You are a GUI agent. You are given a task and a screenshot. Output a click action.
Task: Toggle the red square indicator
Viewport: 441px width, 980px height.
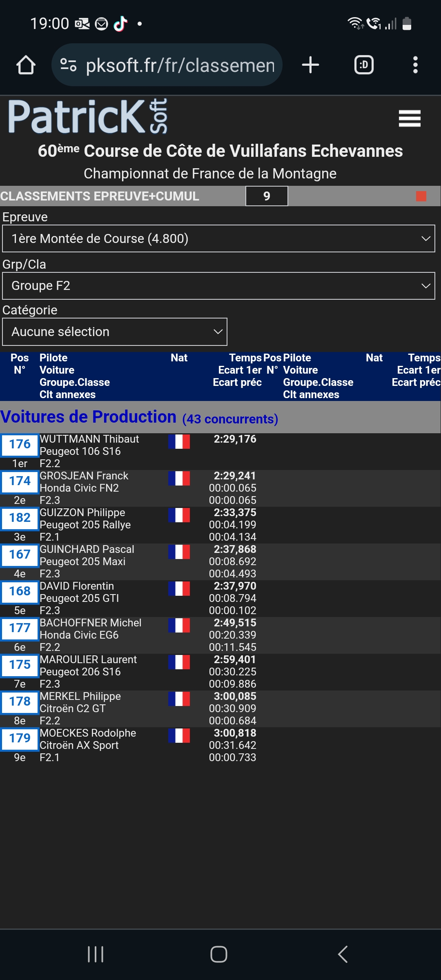[x=421, y=196]
